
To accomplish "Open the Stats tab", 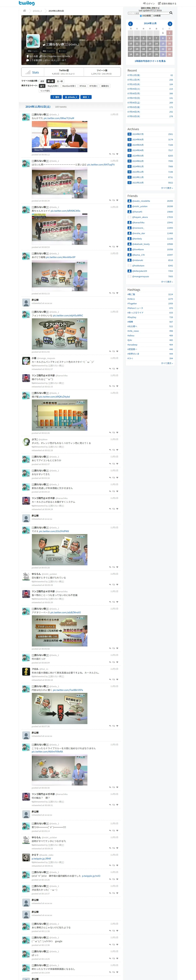I will pos(32,72).
